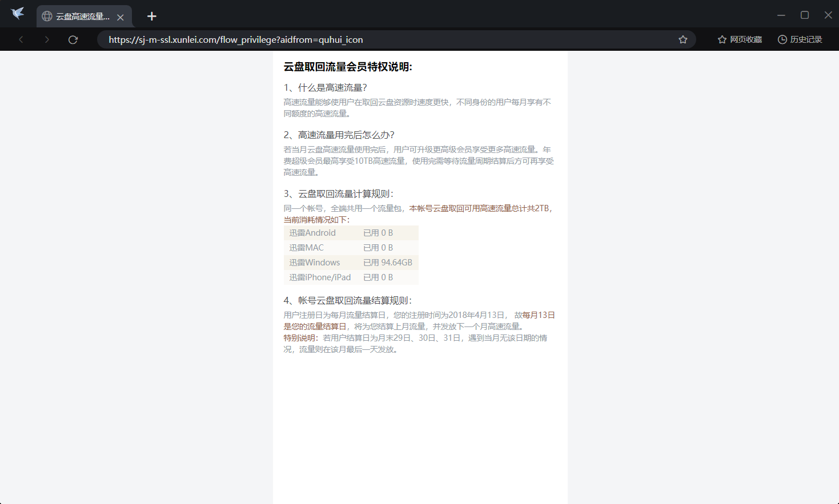The width and height of the screenshot is (839, 504).
Task: Click the forward navigation arrow
Action: point(46,39)
